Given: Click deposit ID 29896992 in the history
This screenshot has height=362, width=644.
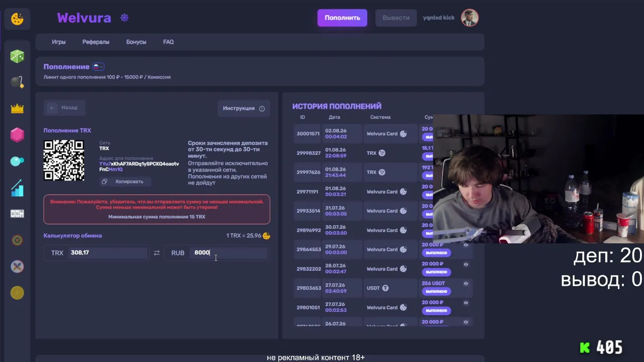Looking at the screenshot, I should (308, 230).
